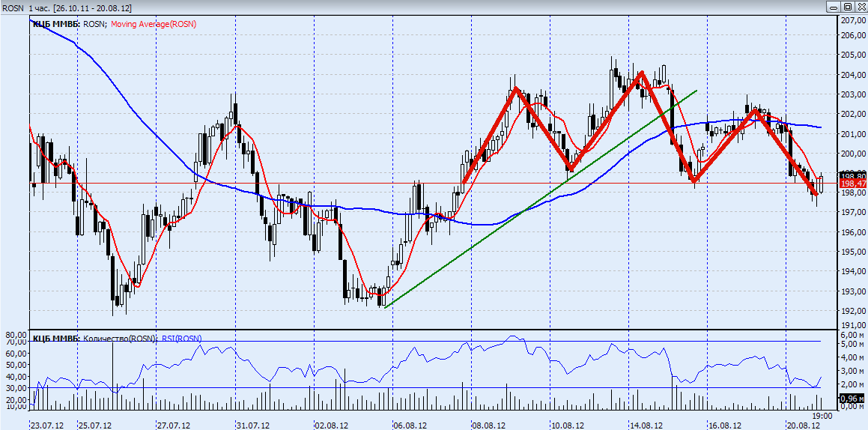Click the 201,00 price axis label

click(853, 133)
